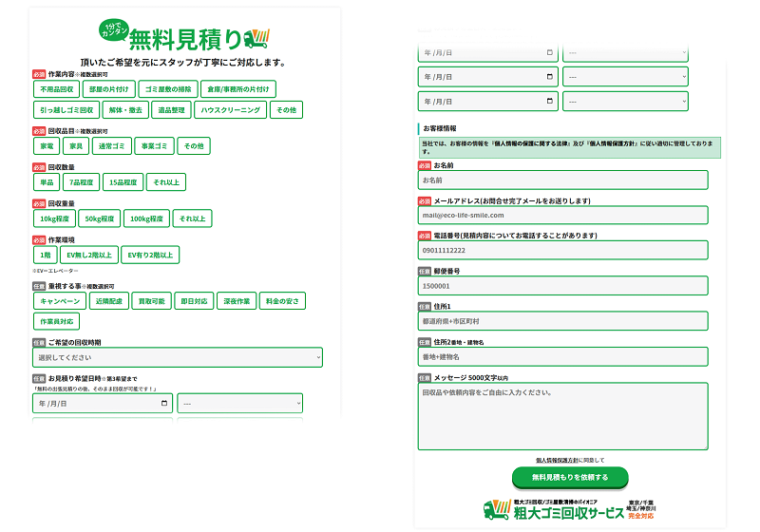Submit with 無料見積もりを依頼する button

click(570, 477)
